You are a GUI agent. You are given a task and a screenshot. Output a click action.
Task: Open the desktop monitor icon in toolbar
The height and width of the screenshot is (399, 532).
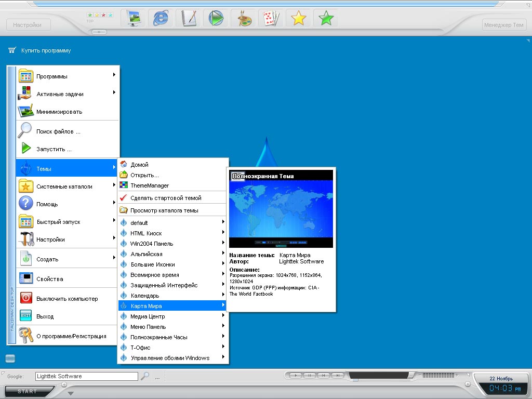pyautogui.click(x=133, y=19)
